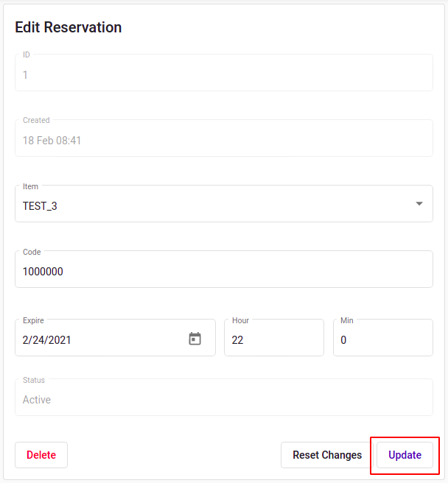This screenshot has height=483, width=448.
Task: Click the disabled ID field value 1
Action: click(x=26, y=75)
